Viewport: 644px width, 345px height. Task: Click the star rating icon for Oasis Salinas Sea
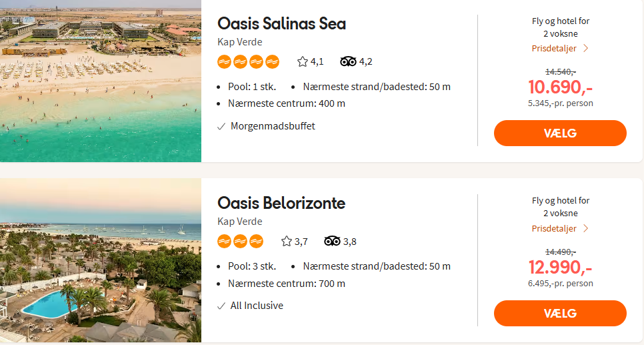coord(303,62)
